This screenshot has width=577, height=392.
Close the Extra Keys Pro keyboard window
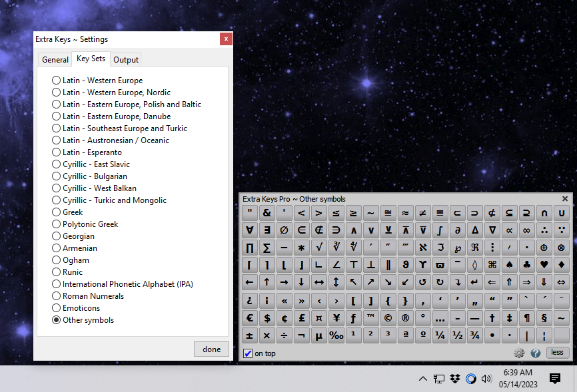coord(565,198)
